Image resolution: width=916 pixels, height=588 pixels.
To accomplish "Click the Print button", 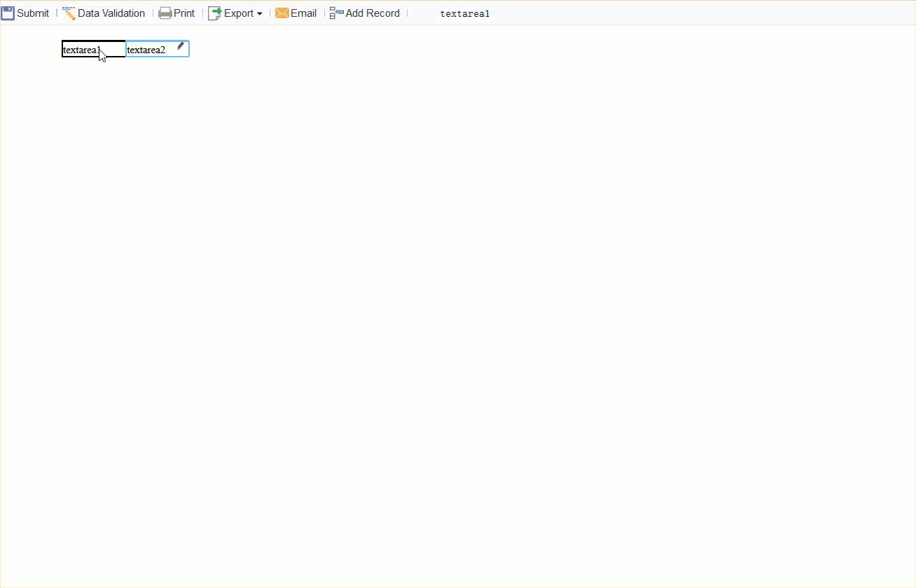I will [x=183, y=13].
